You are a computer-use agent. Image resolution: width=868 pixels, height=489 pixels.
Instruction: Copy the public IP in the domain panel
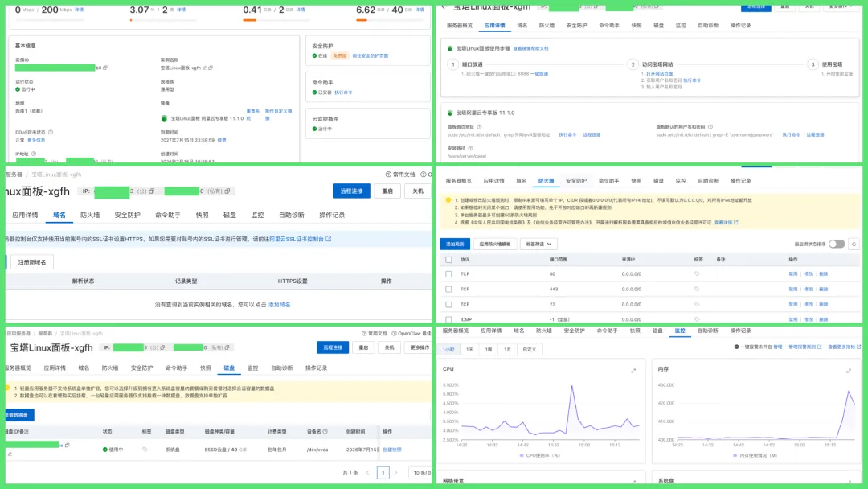[151, 191]
